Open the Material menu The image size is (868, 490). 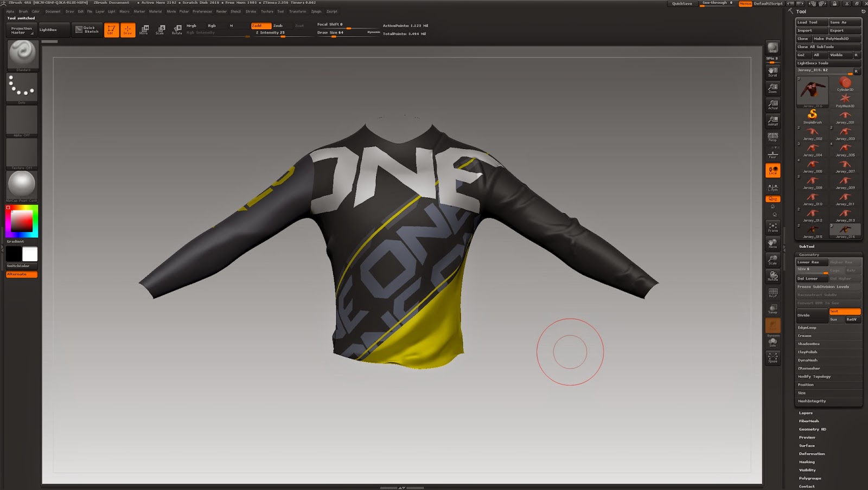point(155,11)
